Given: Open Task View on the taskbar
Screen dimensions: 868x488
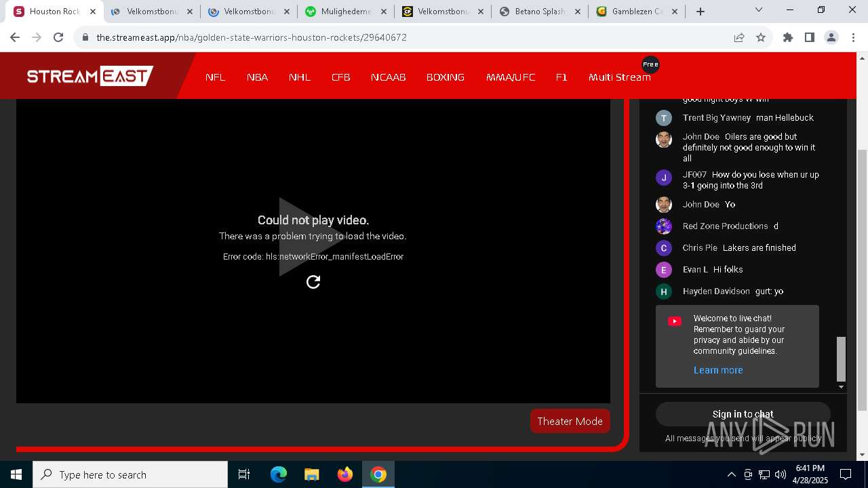Looking at the screenshot, I should tap(244, 474).
